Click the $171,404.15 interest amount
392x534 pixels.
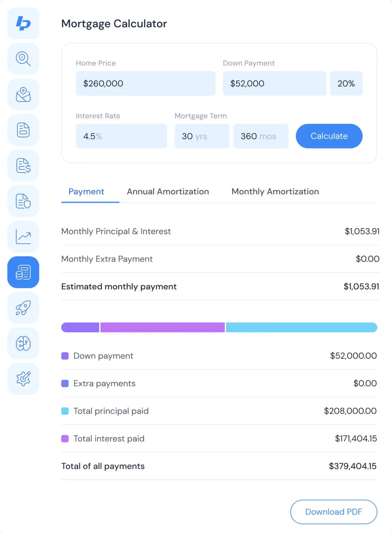pyautogui.click(x=356, y=439)
